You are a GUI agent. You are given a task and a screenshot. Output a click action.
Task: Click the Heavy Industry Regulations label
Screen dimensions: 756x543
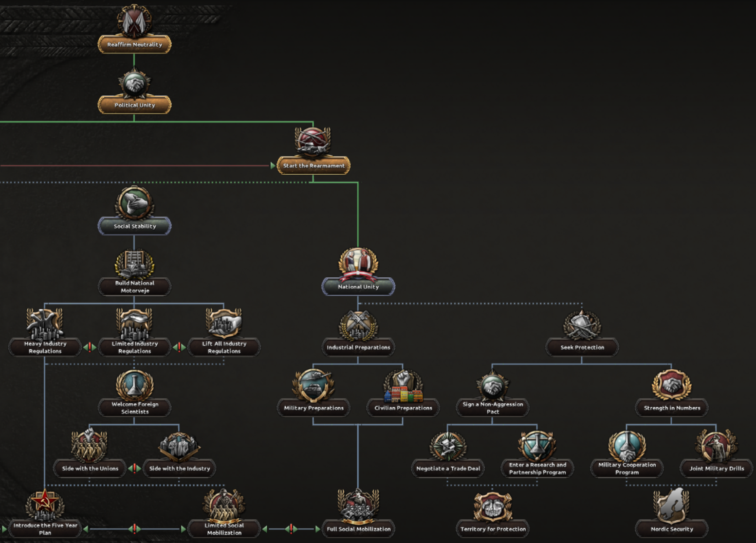[x=45, y=347]
